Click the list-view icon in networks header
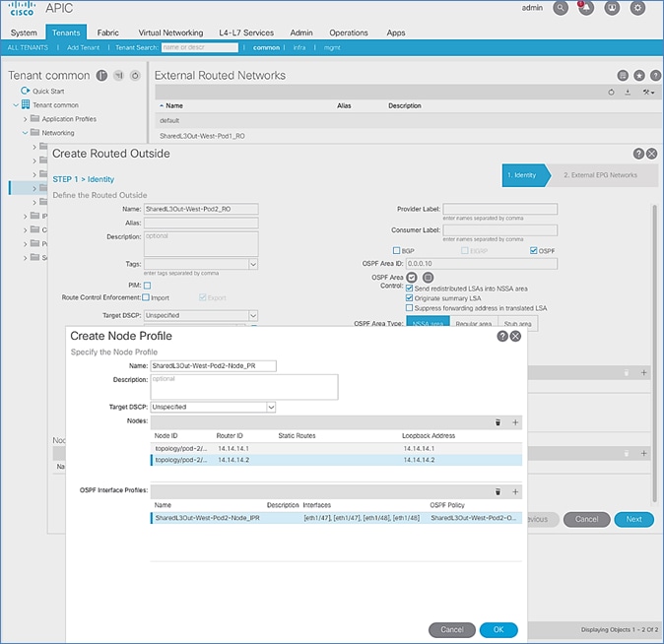664x644 pixels. pyautogui.click(x=623, y=76)
